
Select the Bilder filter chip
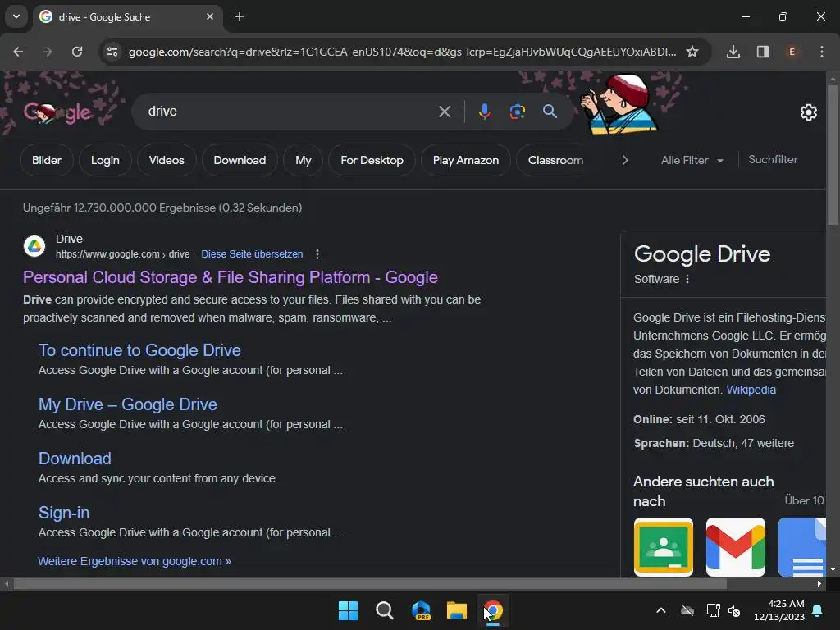tap(47, 160)
